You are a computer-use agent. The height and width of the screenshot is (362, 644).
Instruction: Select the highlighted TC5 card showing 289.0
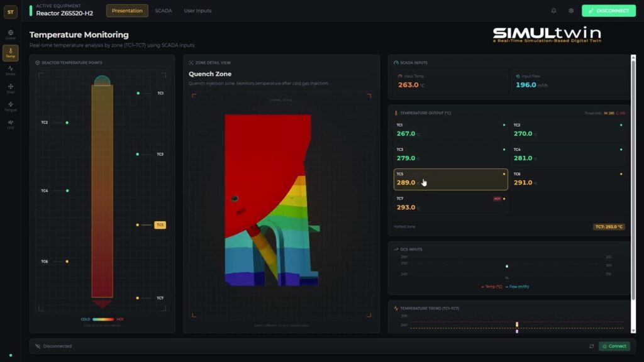[x=450, y=179]
